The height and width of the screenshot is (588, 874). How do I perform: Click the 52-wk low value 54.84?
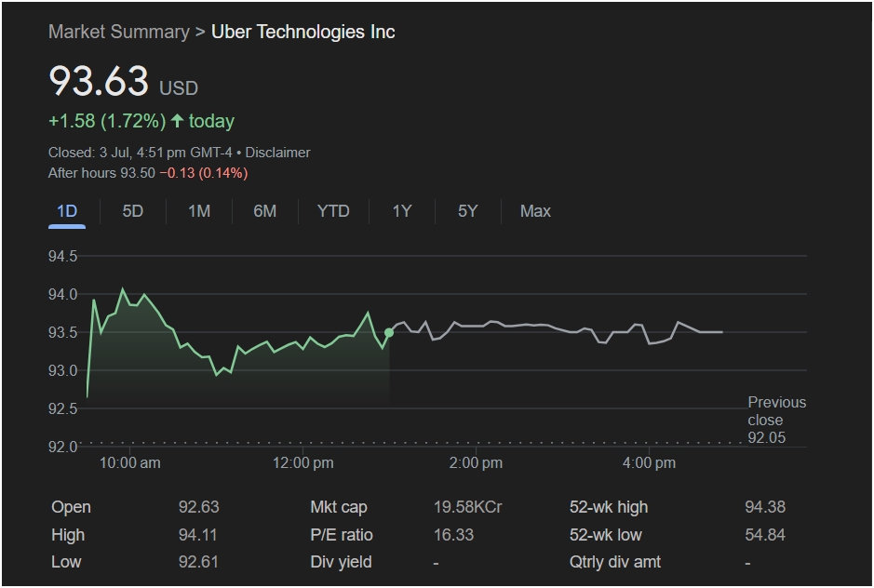[x=765, y=535]
